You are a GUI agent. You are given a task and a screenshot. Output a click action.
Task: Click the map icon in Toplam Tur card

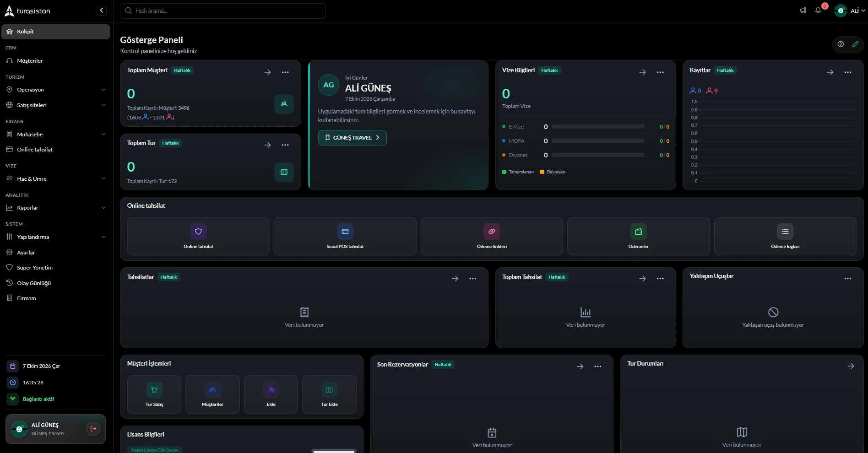click(x=284, y=172)
